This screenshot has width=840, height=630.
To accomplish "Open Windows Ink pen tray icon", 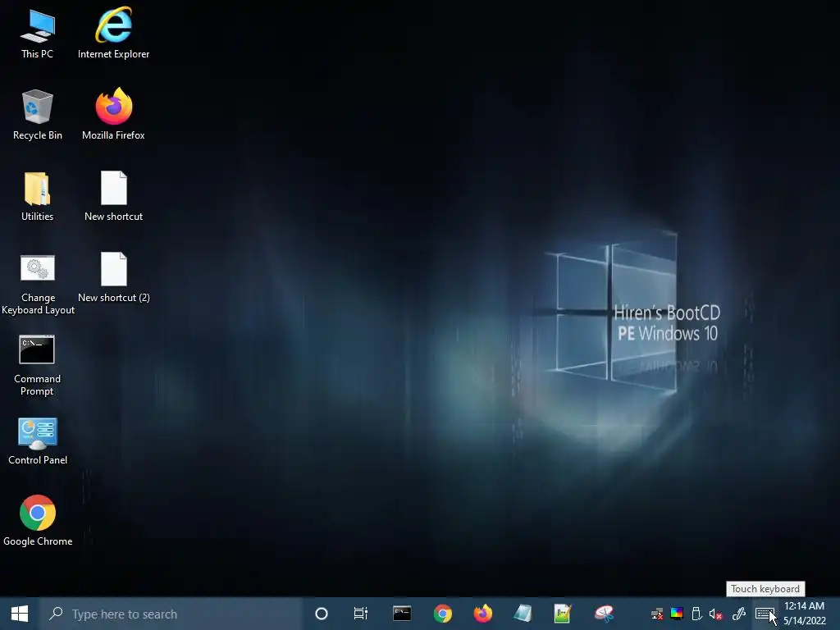I will click(x=739, y=614).
